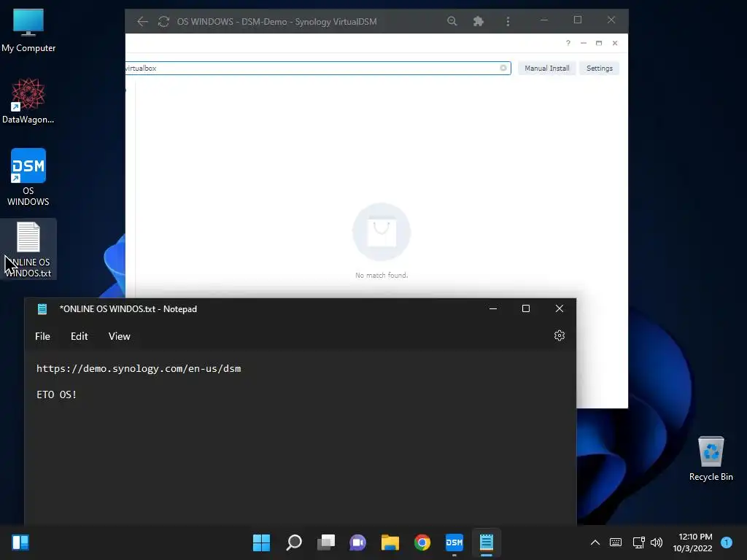Reload the Synology VirtualDSM page
Screen dimensions: 747x560
click(163, 21)
